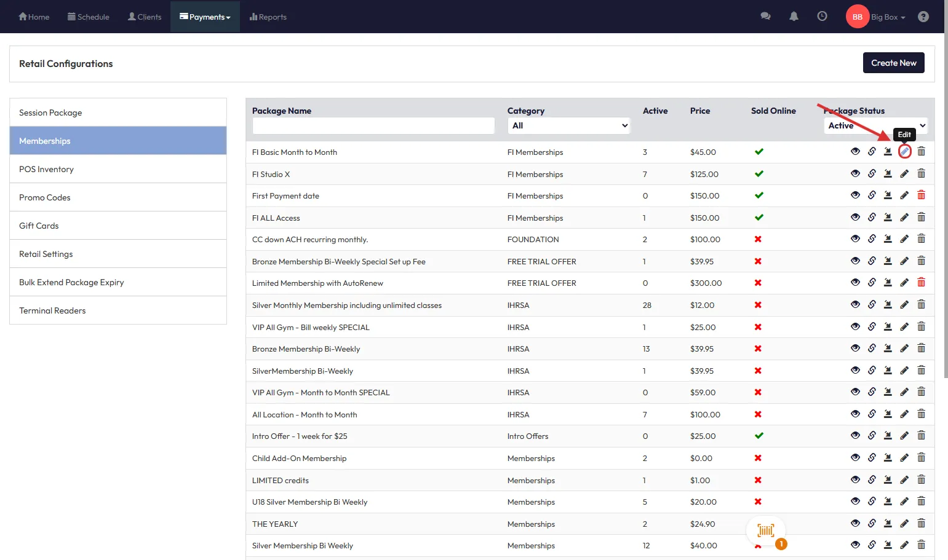948x560 pixels.
Task: Click download icon for FI ALL Access row
Action: click(888, 218)
